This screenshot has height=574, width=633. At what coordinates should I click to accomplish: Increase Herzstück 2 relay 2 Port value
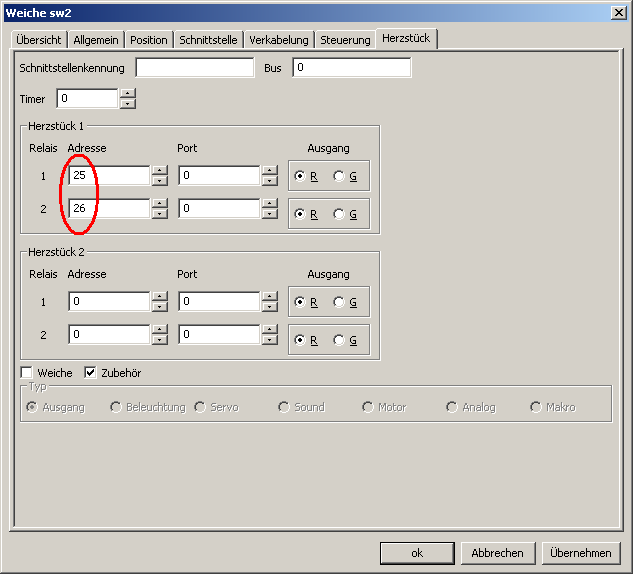(x=269, y=331)
